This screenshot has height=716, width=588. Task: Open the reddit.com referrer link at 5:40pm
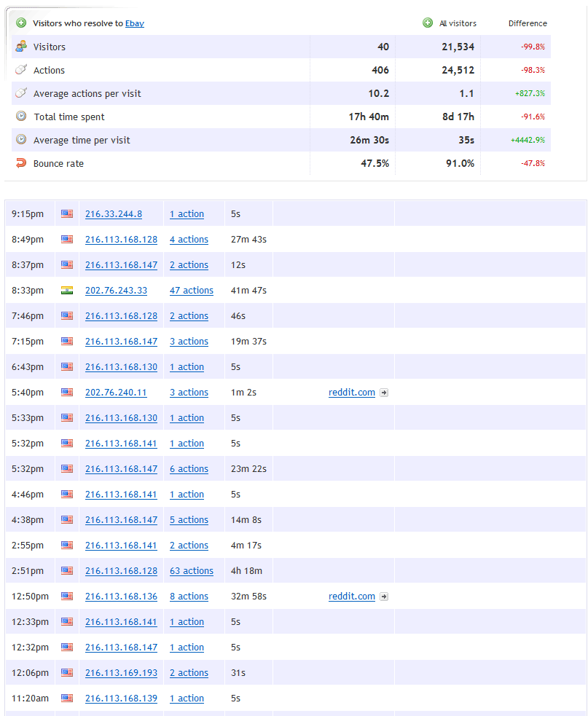[x=352, y=393]
